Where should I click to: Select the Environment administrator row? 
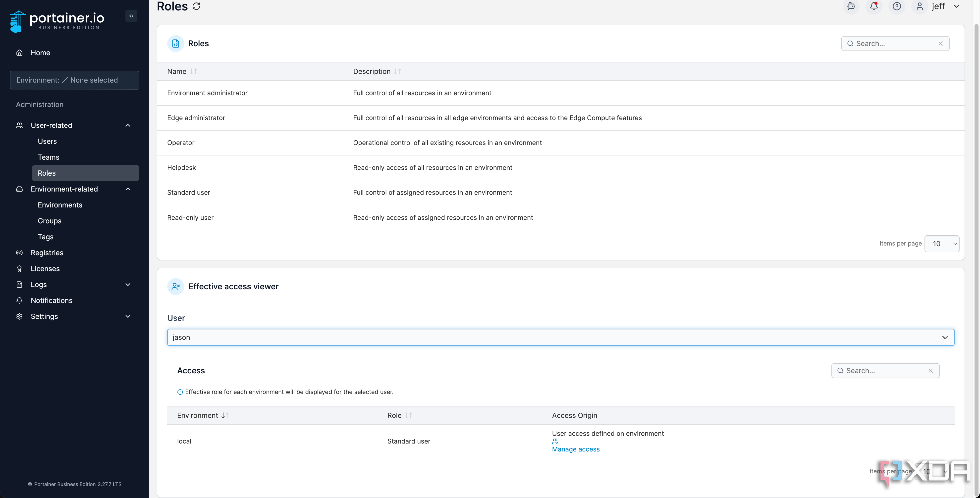click(x=560, y=93)
